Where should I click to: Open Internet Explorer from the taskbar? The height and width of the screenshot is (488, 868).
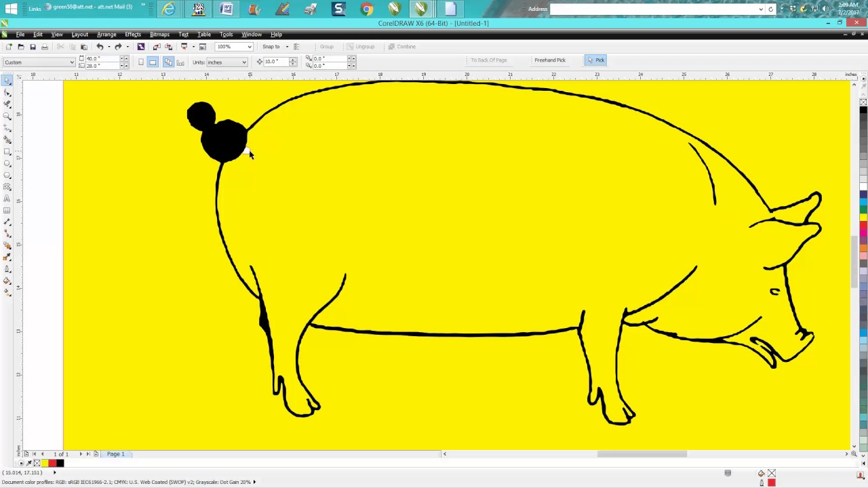[169, 9]
